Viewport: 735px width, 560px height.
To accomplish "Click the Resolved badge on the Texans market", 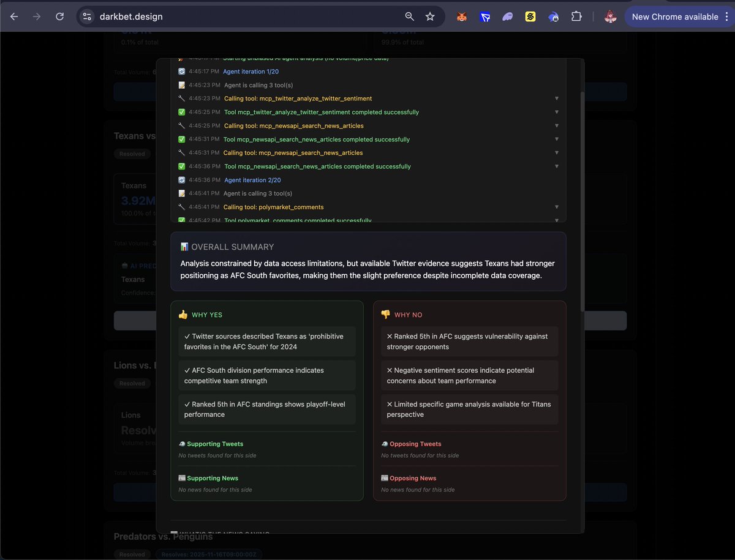I will click(x=132, y=154).
